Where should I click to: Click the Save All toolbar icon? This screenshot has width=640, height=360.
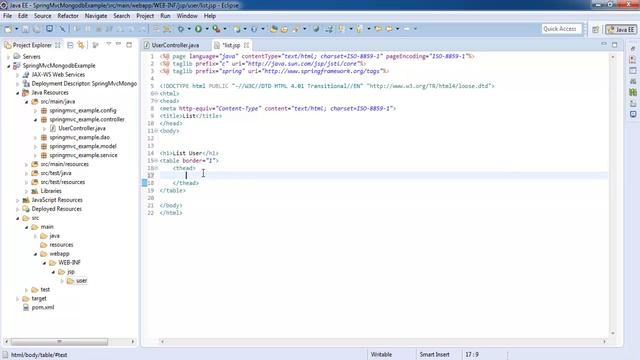click(37, 29)
